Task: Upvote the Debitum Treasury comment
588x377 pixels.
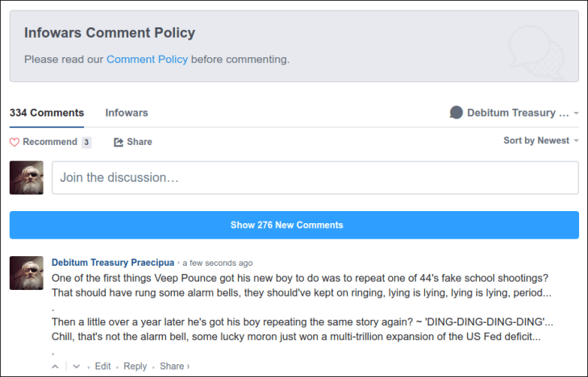Action: [x=56, y=366]
